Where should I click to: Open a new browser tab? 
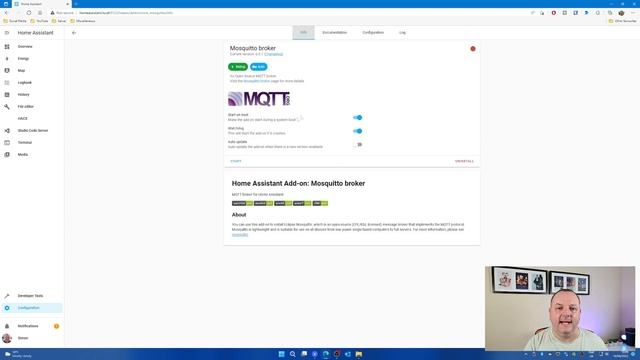click(76, 4)
